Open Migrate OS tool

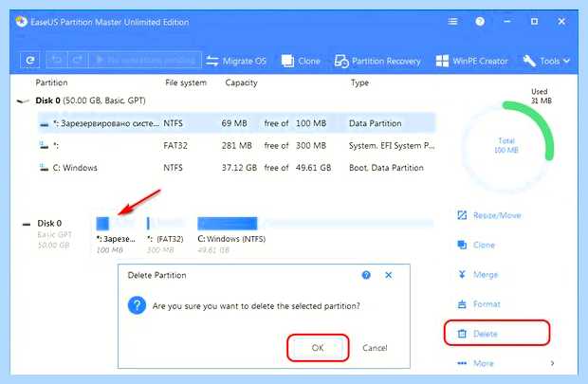pyautogui.click(x=236, y=61)
